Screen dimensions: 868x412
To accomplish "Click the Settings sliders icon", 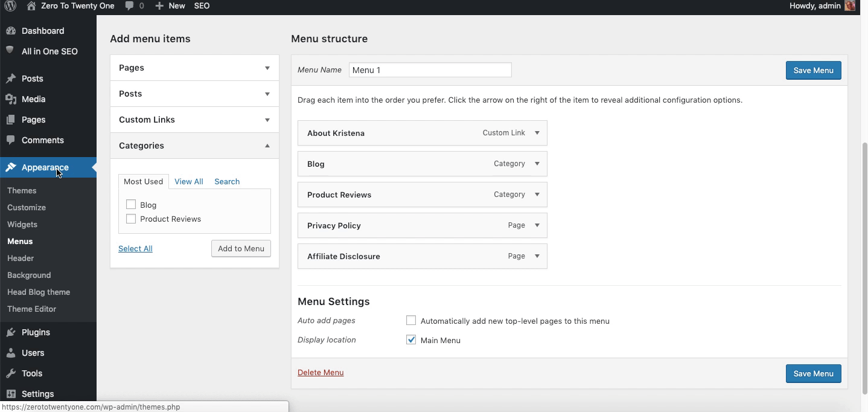I will click(11, 394).
